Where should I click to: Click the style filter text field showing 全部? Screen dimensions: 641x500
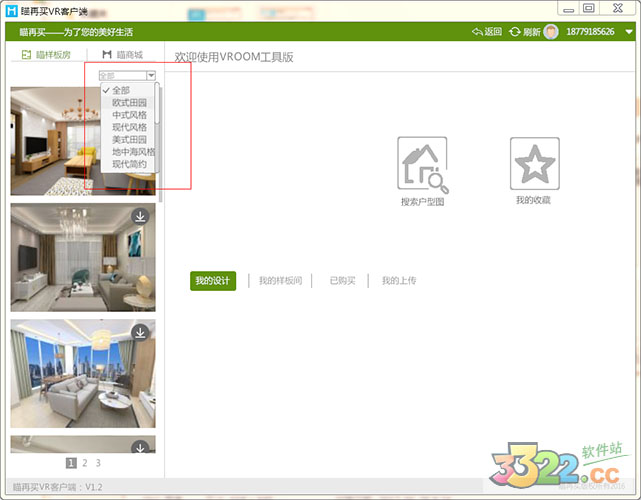[123, 76]
